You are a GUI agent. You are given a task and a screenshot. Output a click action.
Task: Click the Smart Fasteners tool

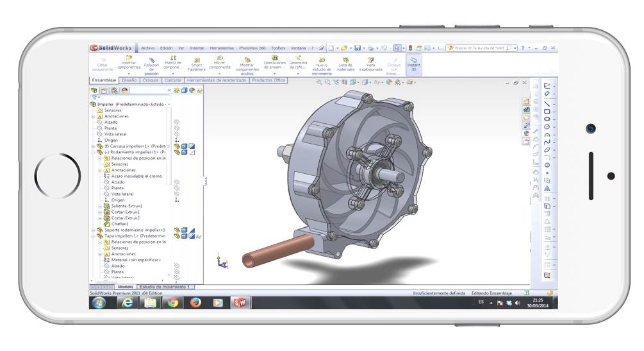tap(197, 63)
